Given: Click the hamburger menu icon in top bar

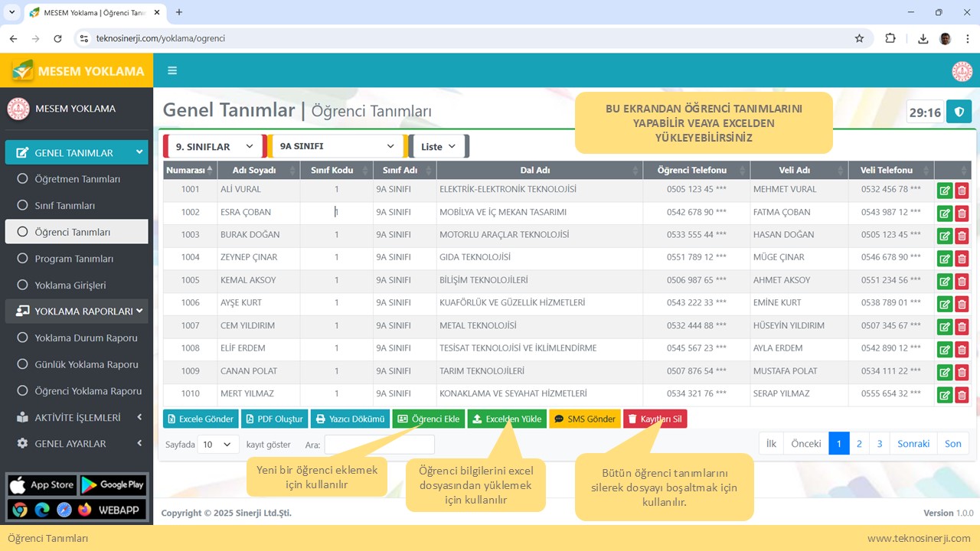Looking at the screenshot, I should coord(172,70).
